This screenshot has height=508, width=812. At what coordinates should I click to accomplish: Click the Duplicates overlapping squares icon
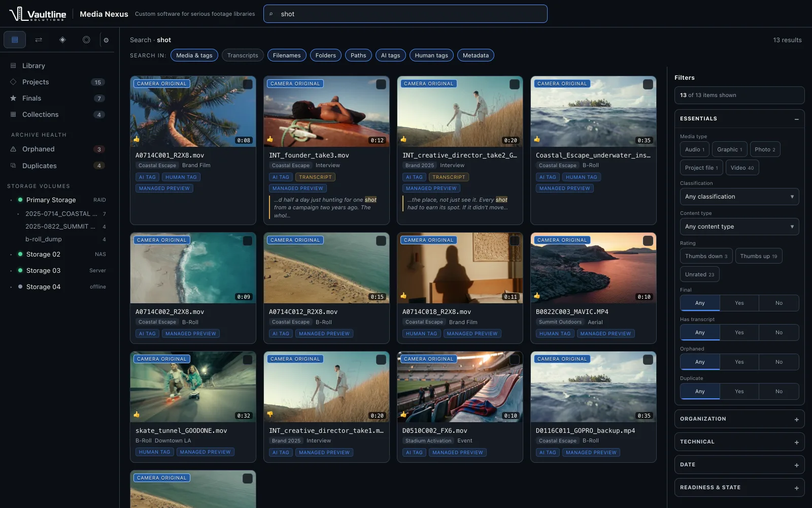(13, 166)
